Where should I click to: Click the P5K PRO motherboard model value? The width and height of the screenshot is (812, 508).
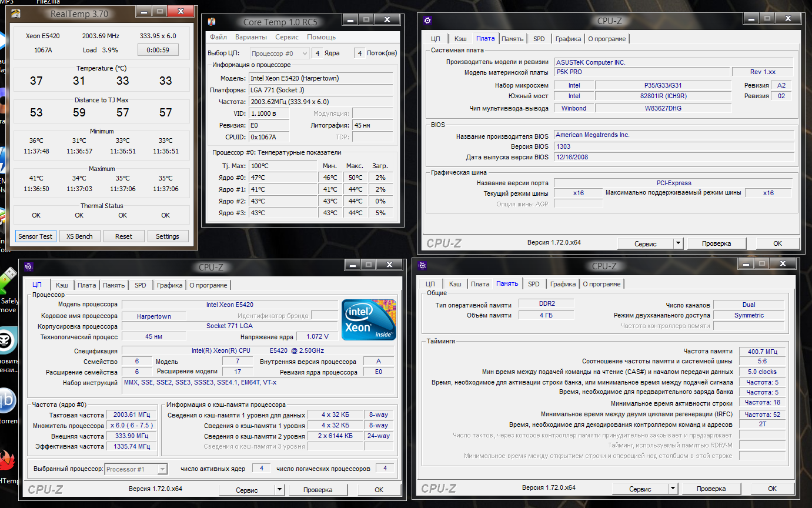tap(641, 72)
